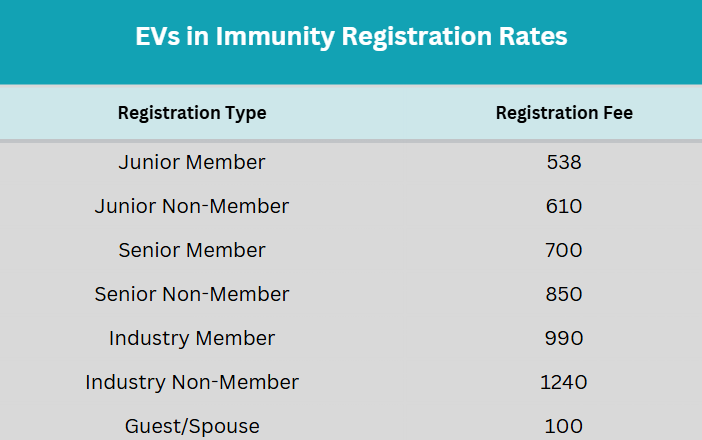The height and width of the screenshot is (440, 702).
Task: Select the 990 fee cell
Action: (x=564, y=338)
